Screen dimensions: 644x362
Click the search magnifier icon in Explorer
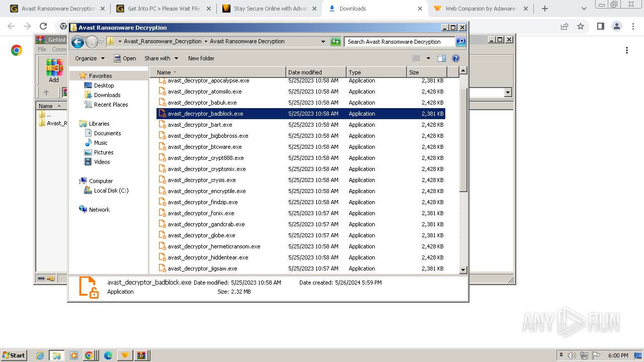point(460,42)
